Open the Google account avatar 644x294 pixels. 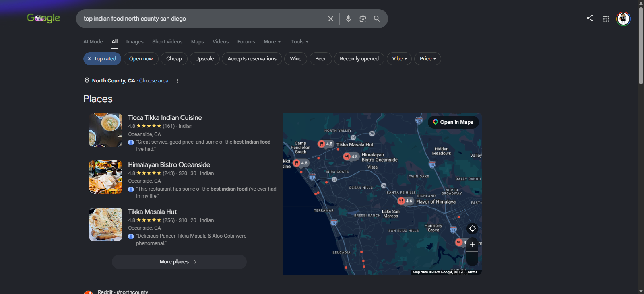point(623,19)
